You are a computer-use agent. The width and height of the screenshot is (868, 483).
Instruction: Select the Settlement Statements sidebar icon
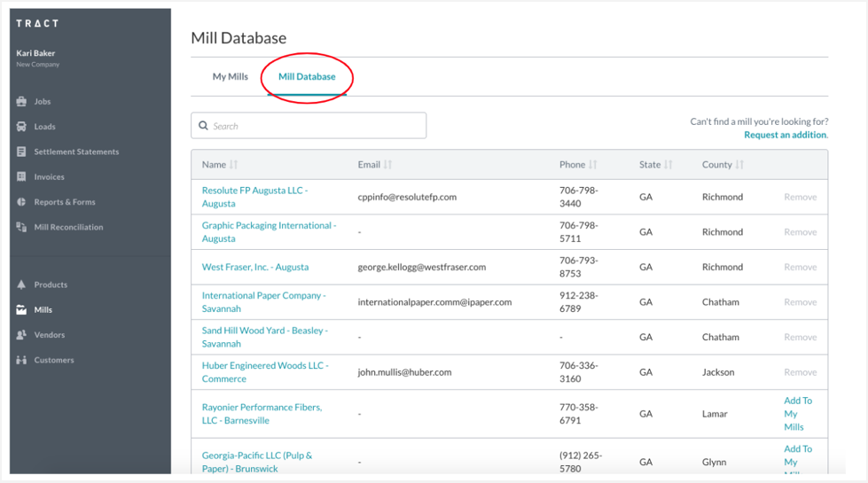21,152
